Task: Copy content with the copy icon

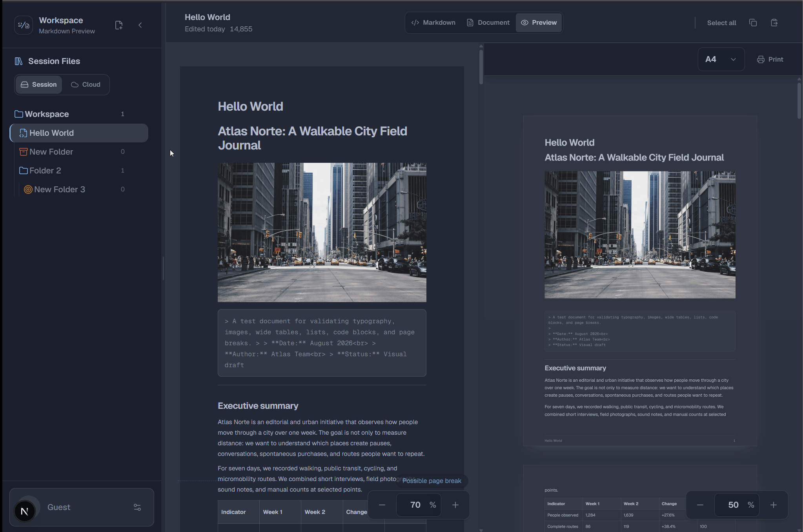Action: click(753, 23)
